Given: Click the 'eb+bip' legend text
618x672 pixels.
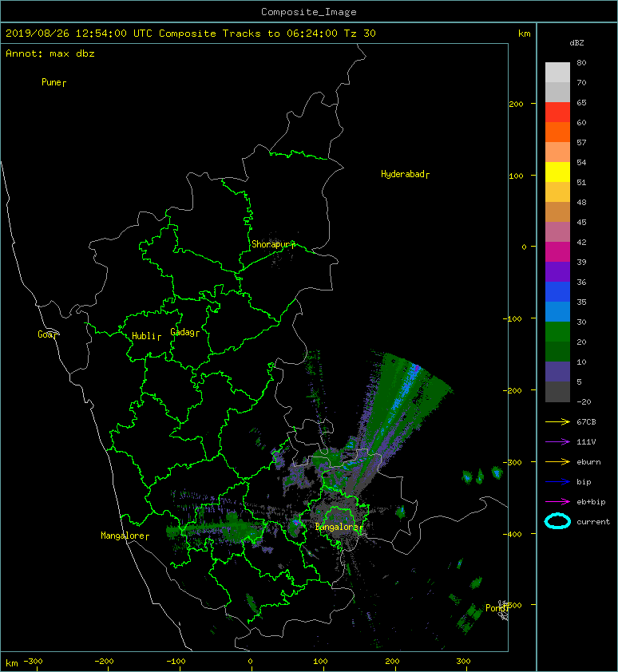Looking at the screenshot, I should [x=591, y=502].
